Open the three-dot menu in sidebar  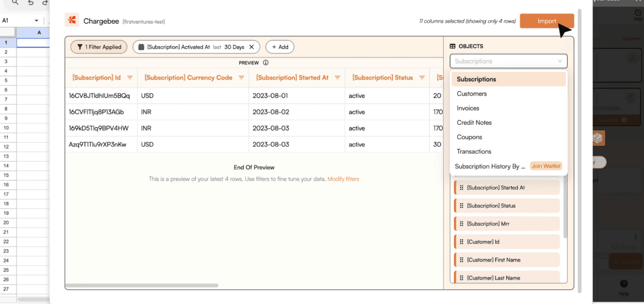point(636,237)
